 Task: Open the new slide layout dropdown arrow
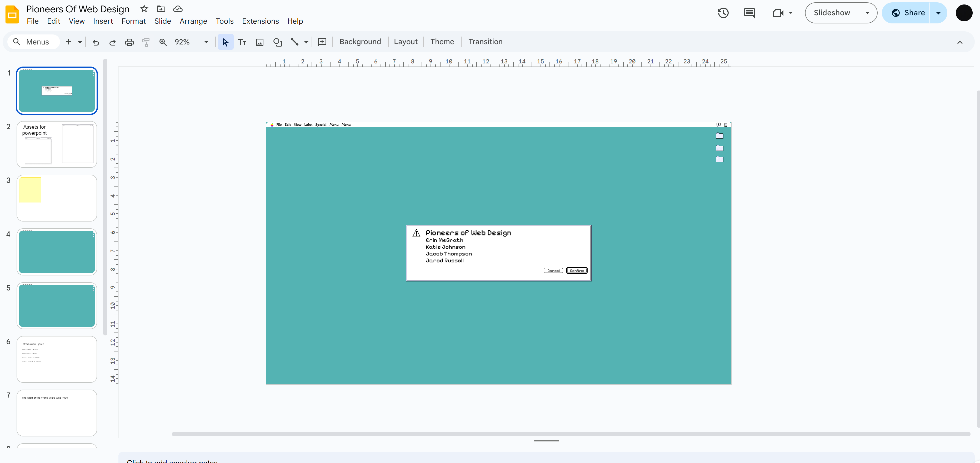click(x=79, y=42)
